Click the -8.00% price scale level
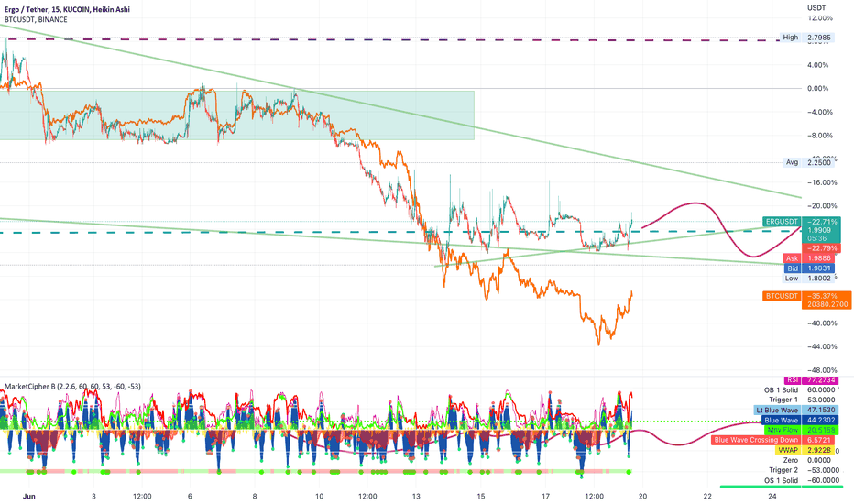The height and width of the screenshot is (504, 854). pos(818,135)
